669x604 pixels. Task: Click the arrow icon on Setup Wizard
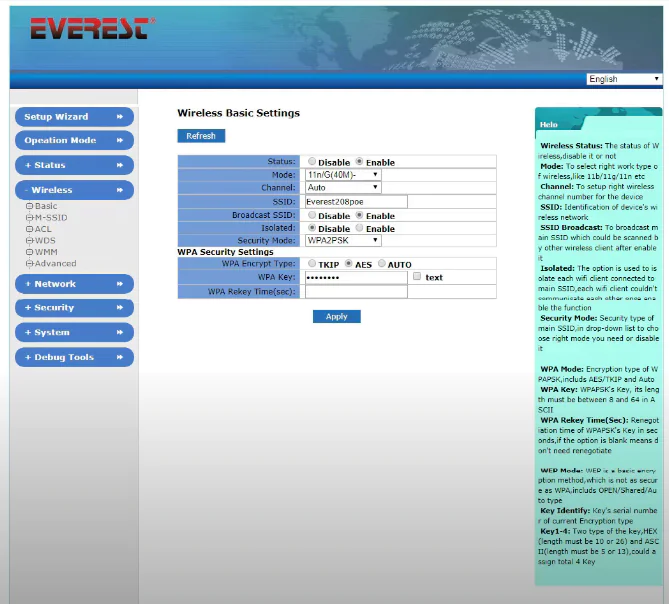click(x=120, y=117)
